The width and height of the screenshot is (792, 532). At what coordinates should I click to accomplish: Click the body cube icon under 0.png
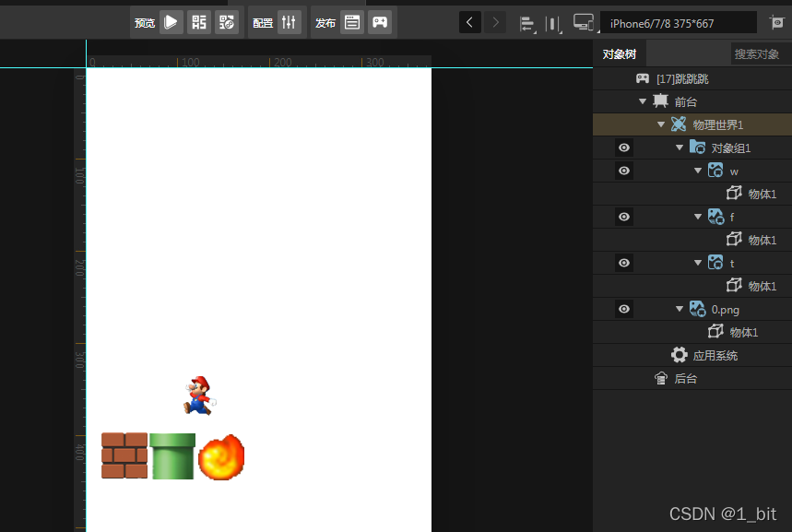[715, 331]
